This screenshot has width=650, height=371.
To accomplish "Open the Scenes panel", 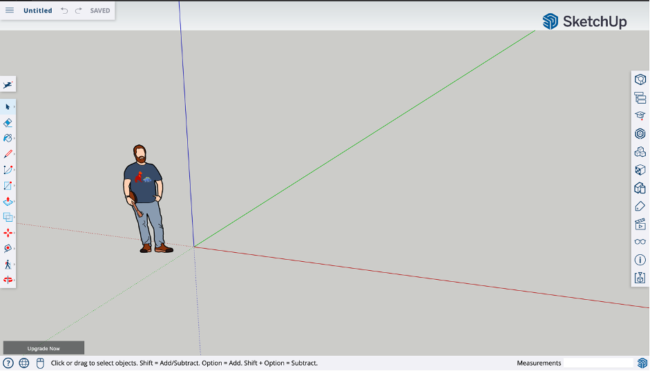I will coord(640,224).
